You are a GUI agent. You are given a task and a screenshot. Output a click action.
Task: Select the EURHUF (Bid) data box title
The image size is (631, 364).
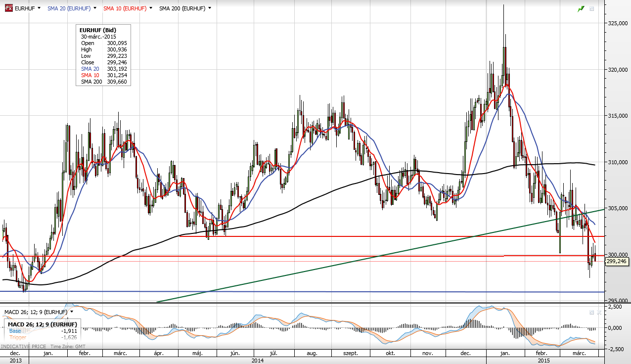98,30
